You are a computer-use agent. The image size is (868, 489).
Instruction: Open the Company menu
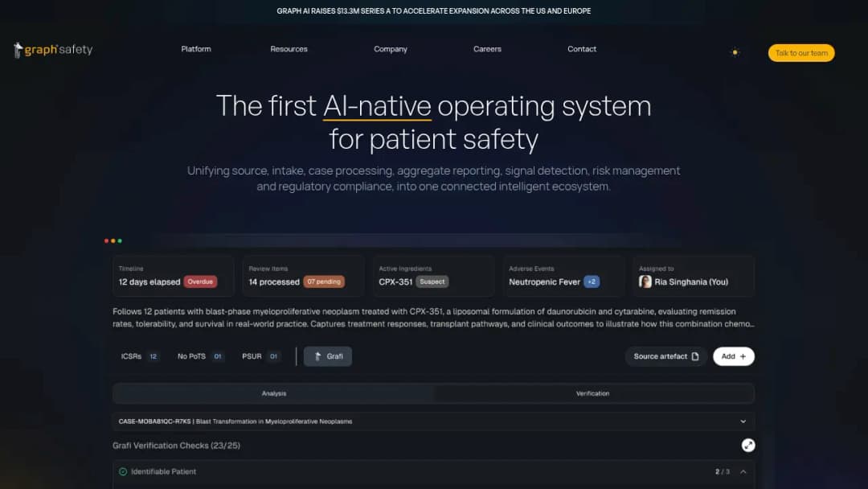click(391, 49)
